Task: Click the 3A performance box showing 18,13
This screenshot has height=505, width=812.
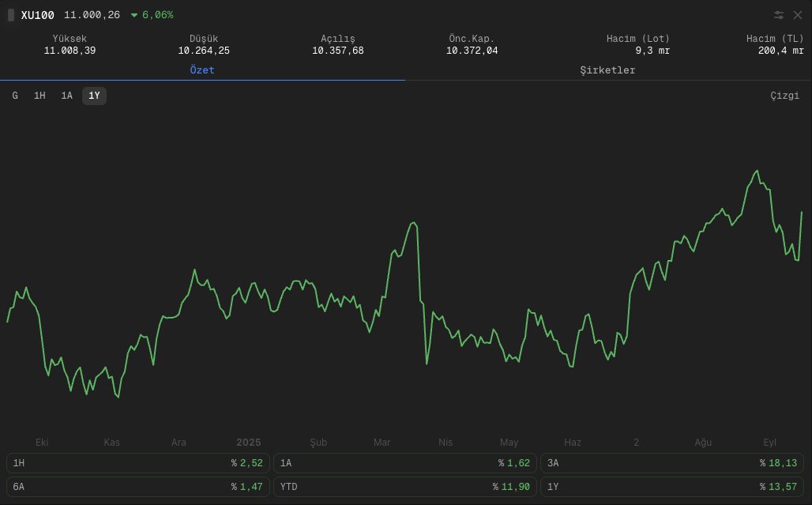Action: 672,463
